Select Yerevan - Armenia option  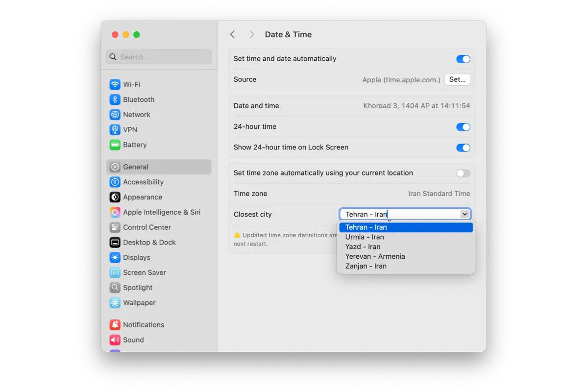[x=406, y=256]
